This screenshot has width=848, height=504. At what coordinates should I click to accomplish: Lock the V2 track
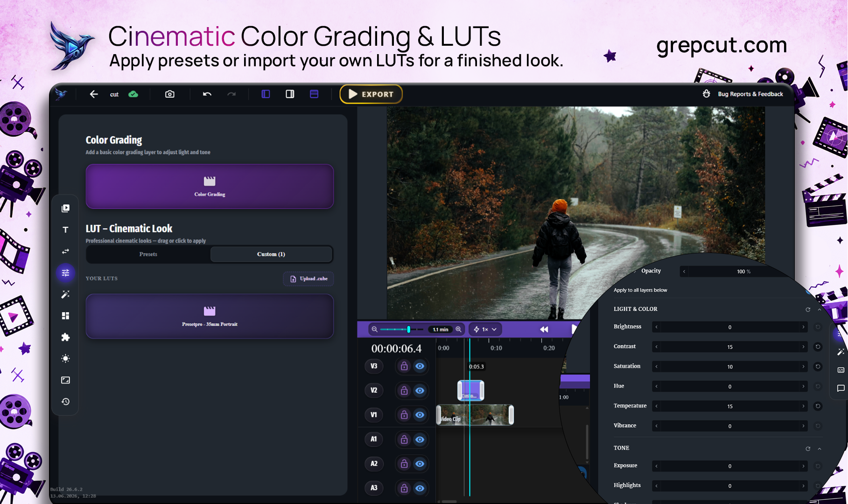pos(404,391)
